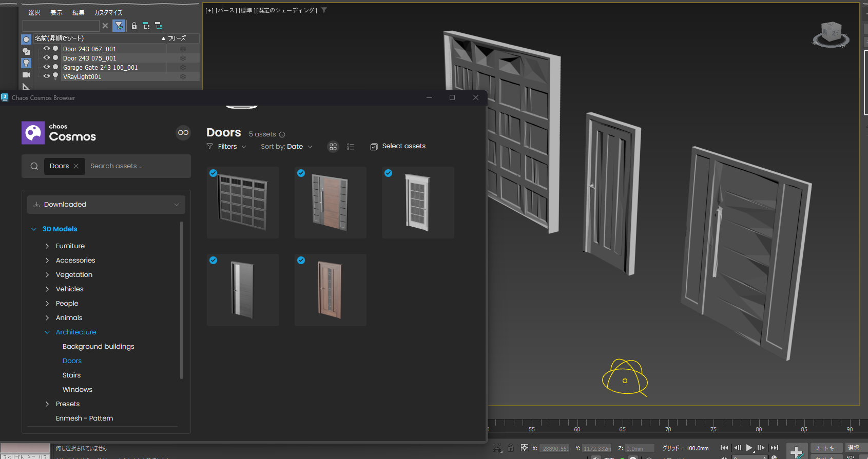The height and width of the screenshot is (459, 868).
Task: Click the Cosmos account infinity icon
Action: click(183, 133)
